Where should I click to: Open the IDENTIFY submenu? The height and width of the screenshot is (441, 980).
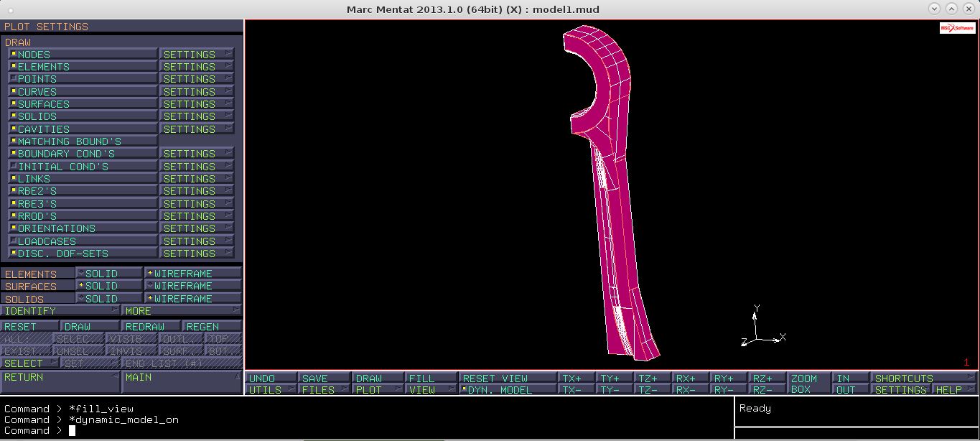(x=61, y=311)
